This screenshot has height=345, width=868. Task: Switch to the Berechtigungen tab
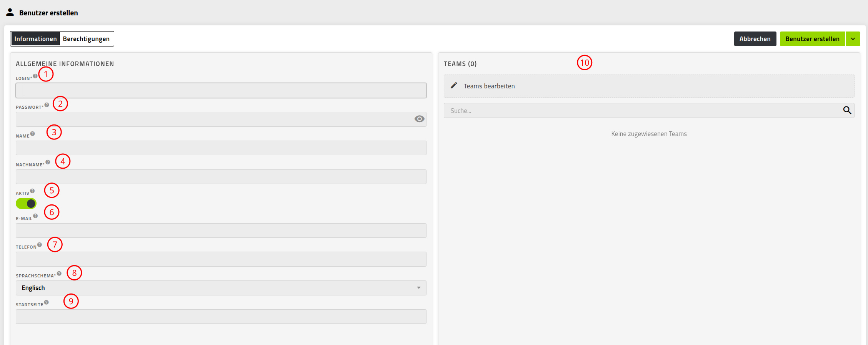(86, 39)
